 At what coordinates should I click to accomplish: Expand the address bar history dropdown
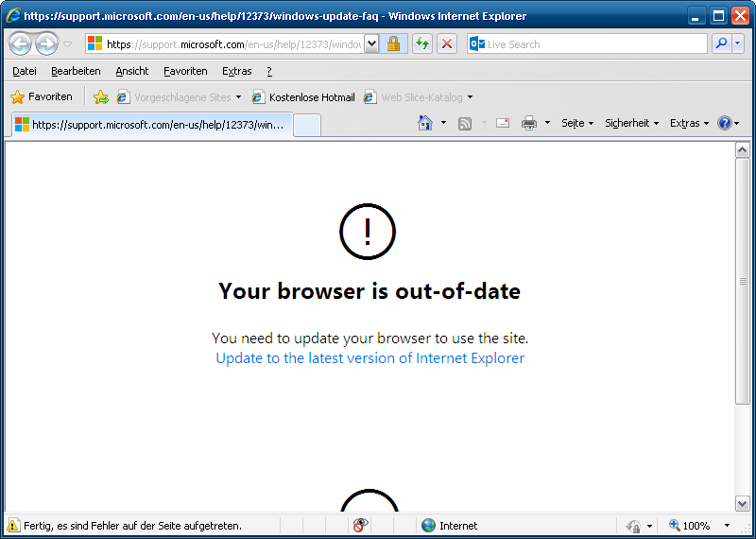click(x=370, y=44)
